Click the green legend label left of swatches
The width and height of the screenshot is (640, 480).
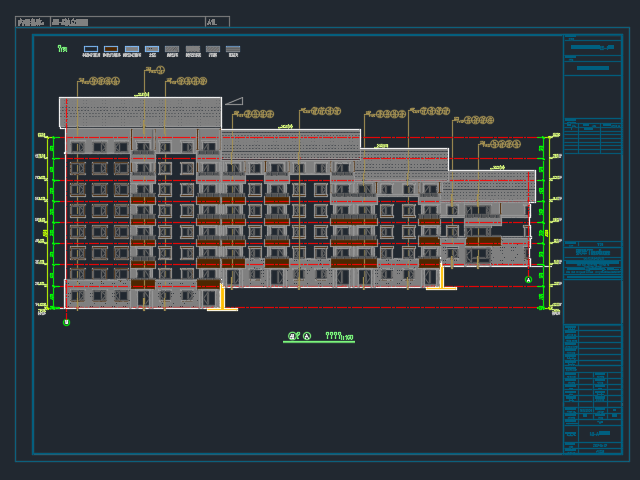63,49
